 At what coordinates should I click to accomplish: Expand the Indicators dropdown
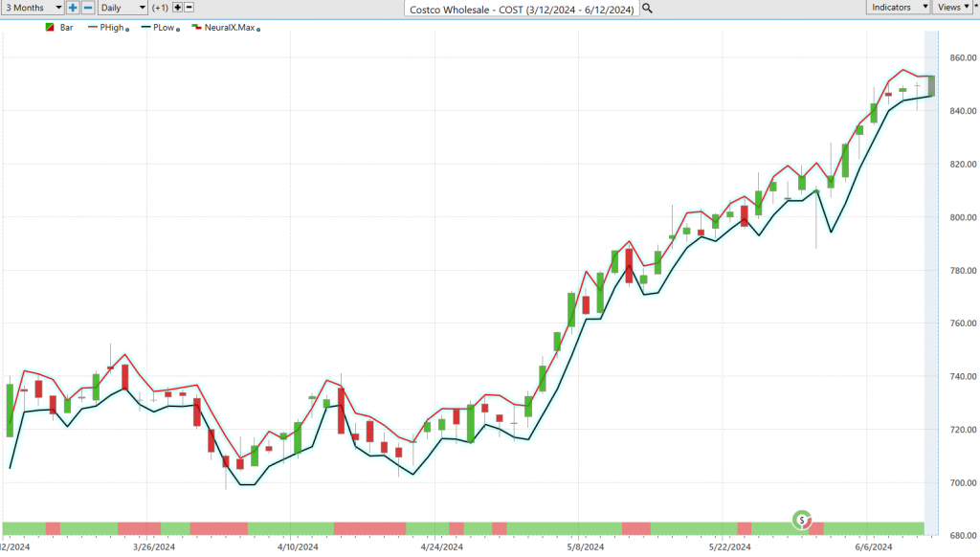[899, 8]
